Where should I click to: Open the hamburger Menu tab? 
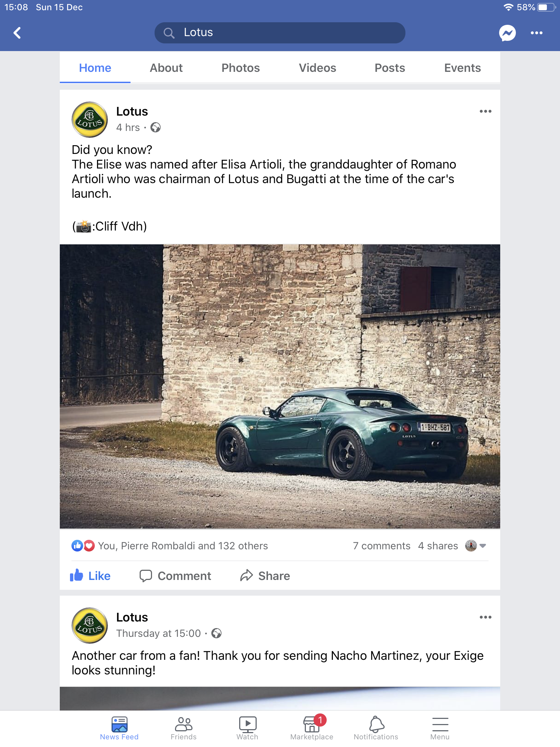tap(440, 728)
